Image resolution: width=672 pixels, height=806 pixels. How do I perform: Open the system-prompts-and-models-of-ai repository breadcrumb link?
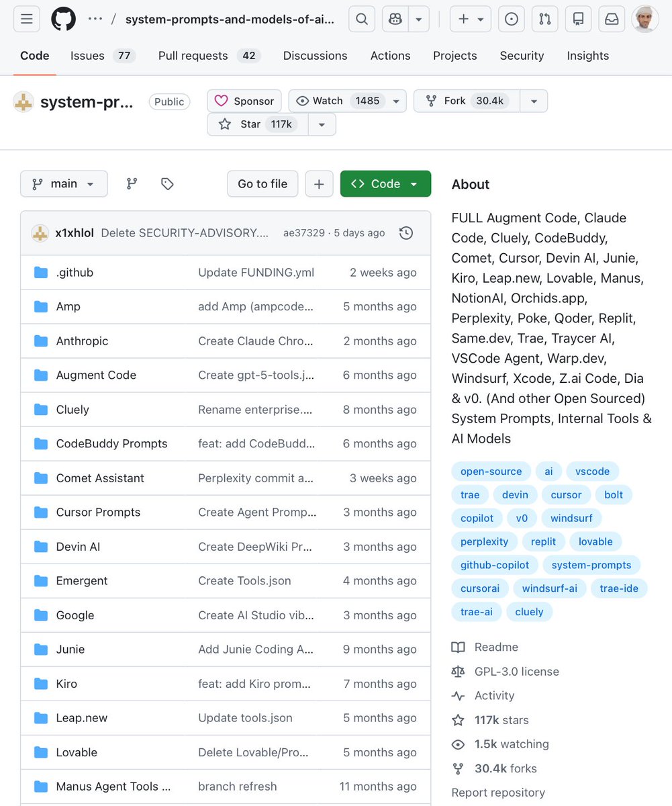(230, 19)
